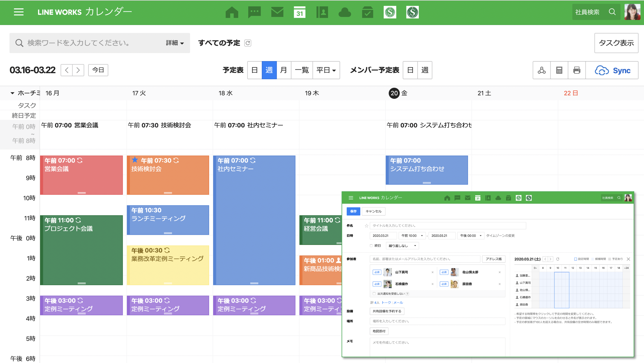Toggle 必須 tag for 佐山慎太郎

tap(444, 272)
